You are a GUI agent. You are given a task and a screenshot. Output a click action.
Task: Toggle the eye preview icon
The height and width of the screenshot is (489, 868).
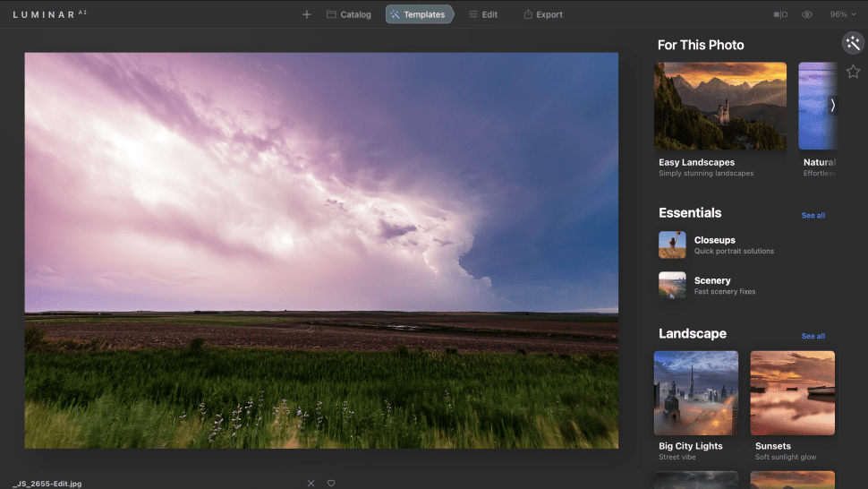pyautogui.click(x=807, y=14)
